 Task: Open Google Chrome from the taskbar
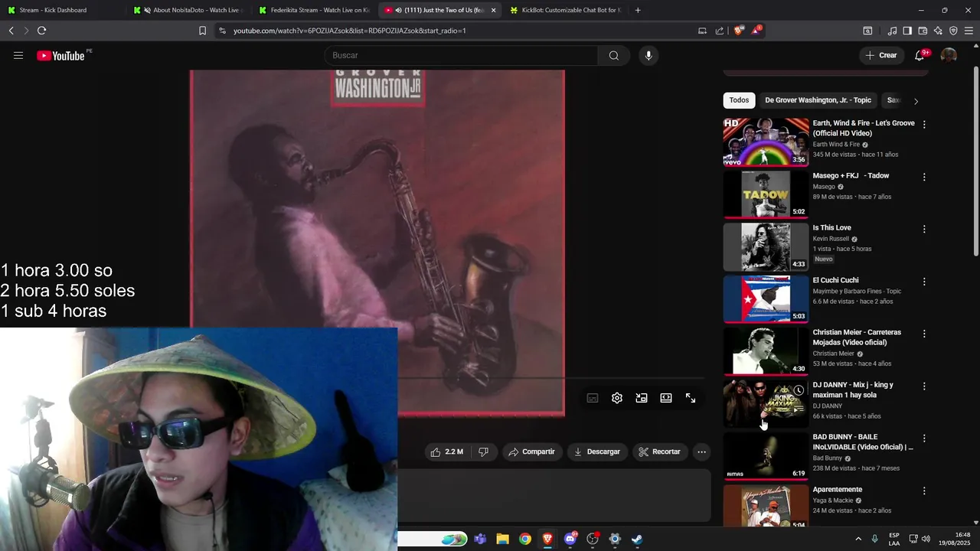click(524, 539)
